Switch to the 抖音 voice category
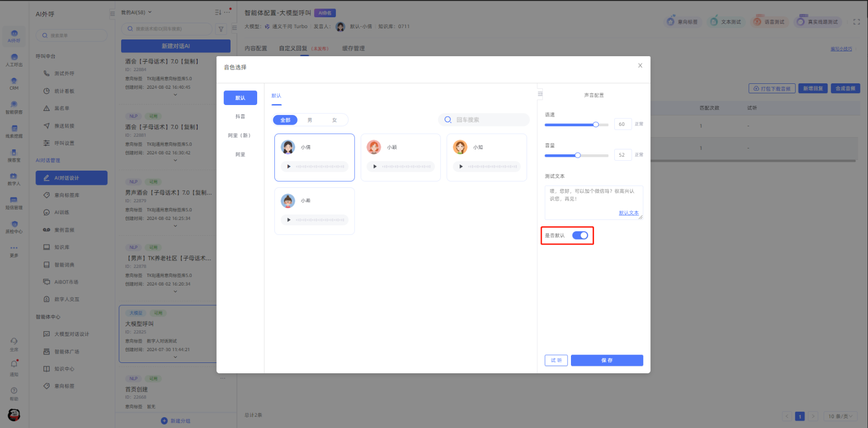The height and width of the screenshot is (428, 868). [240, 117]
